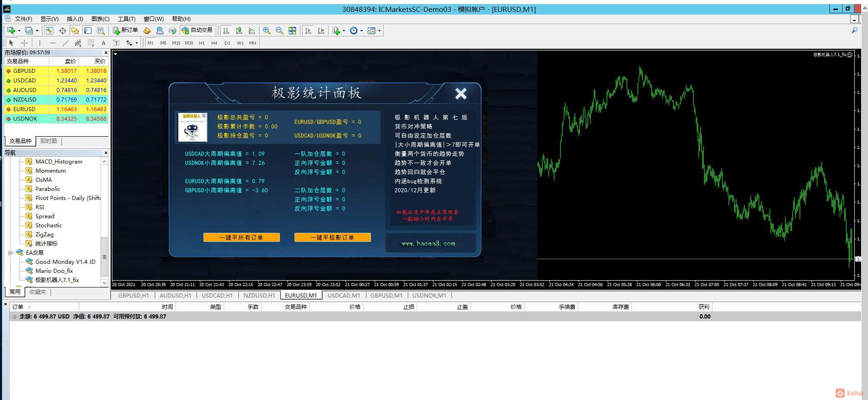Select the equidistant channel tool
Screen dimensions: 868x400
(x=78, y=43)
